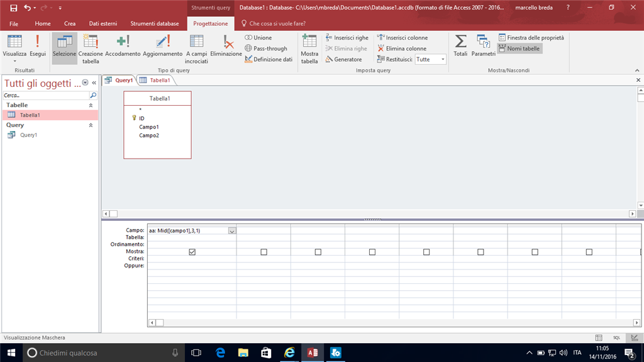Select the Unione query option
The image size is (644, 362).
(x=258, y=37)
